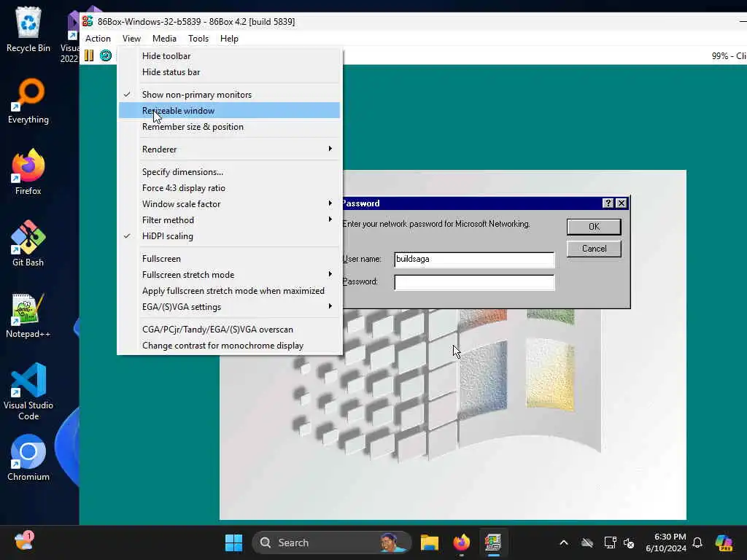This screenshot has width=747, height=560.
Task: Open the notifications bell icon
Action: point(697,542)
